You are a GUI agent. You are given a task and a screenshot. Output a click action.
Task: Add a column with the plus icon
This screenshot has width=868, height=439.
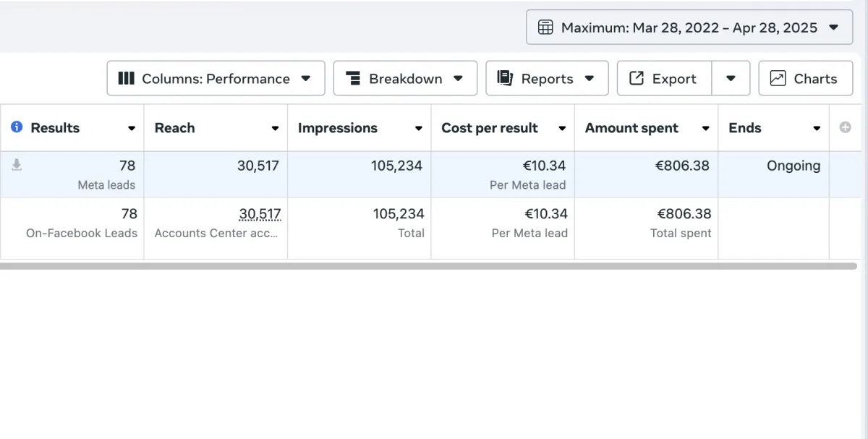tap(845, 127)
